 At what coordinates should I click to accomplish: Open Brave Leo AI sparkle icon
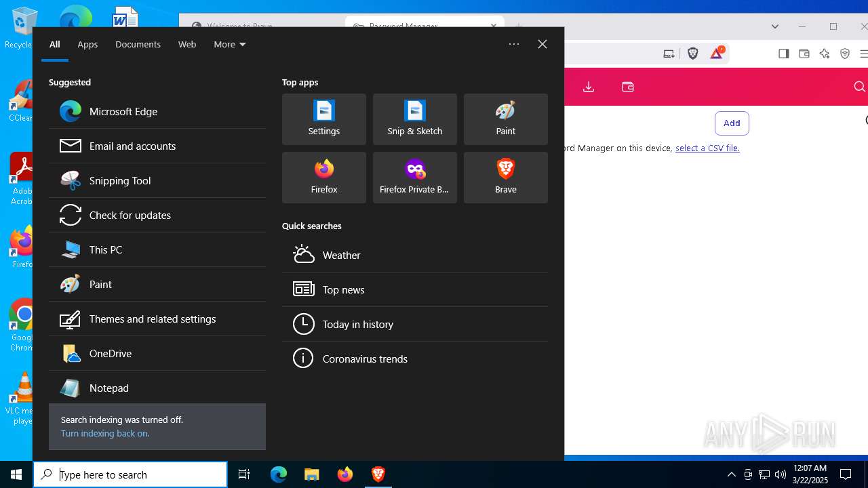coord(825,54)
